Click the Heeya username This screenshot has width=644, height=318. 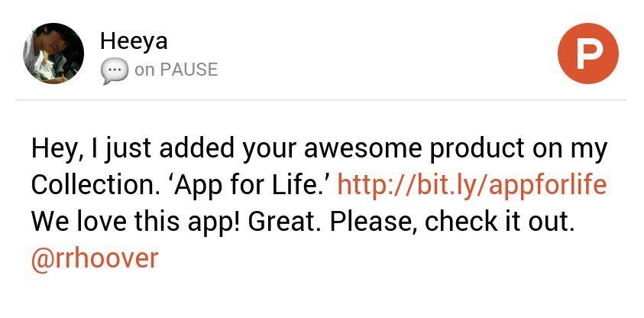(x=134, y=41)
